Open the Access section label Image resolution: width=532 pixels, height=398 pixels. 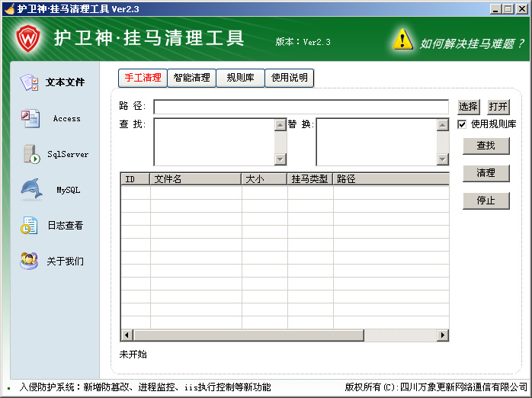67,118
